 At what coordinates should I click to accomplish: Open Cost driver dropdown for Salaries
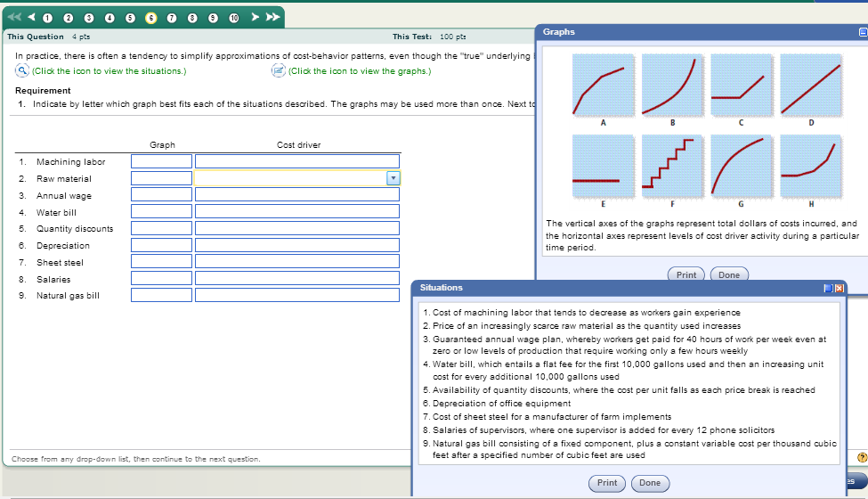(297, 279)
